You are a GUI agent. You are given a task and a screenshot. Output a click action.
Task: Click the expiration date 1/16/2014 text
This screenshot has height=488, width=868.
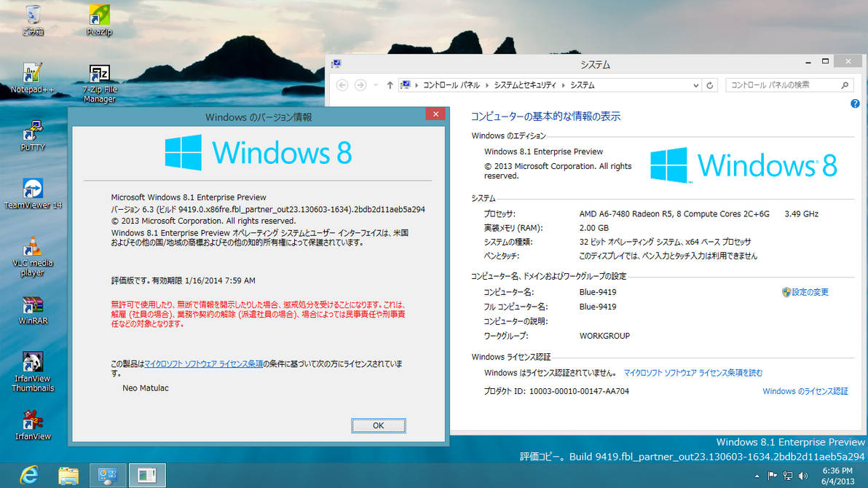(220, 281)
